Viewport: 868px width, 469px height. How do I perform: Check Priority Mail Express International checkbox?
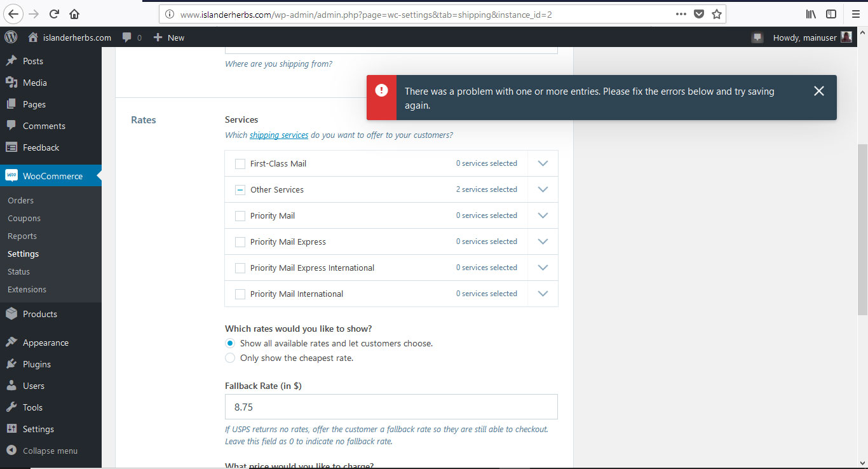(x=240, y=268)
